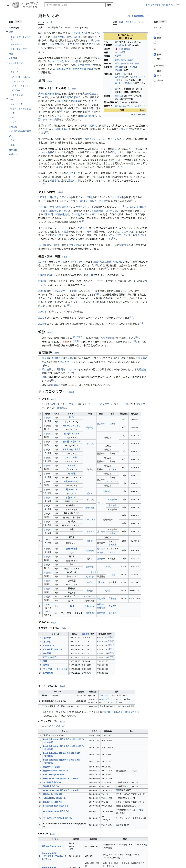The image size is (186, 868).
Task: Focus the Wikipedia内を検索 search field
Action: coord(75,5)
